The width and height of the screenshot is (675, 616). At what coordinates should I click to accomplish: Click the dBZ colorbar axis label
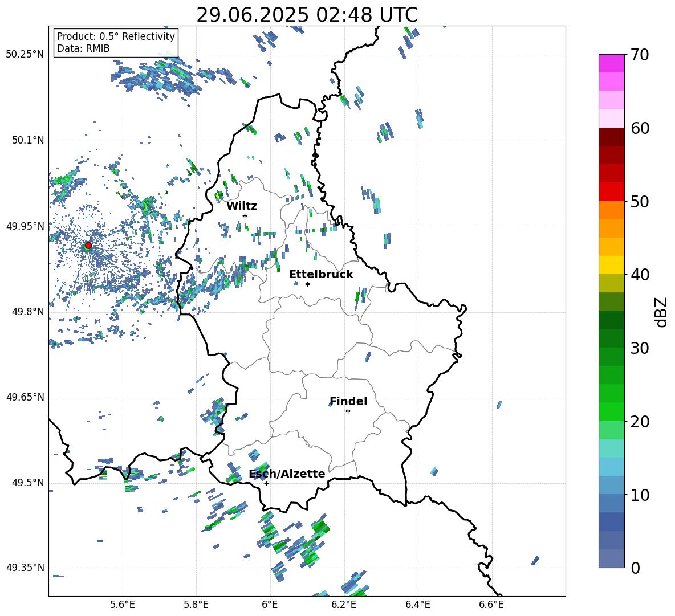coord(662,312)
